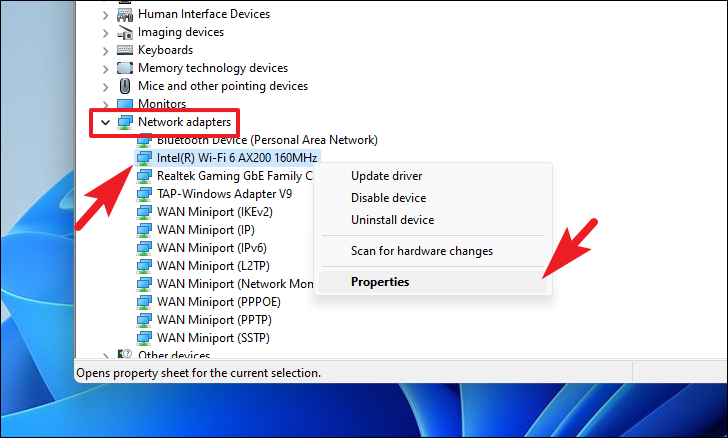Click icon of WAN Miniport (IP)
The width and height of the screenshot is (728, 438).
(144, 230)
